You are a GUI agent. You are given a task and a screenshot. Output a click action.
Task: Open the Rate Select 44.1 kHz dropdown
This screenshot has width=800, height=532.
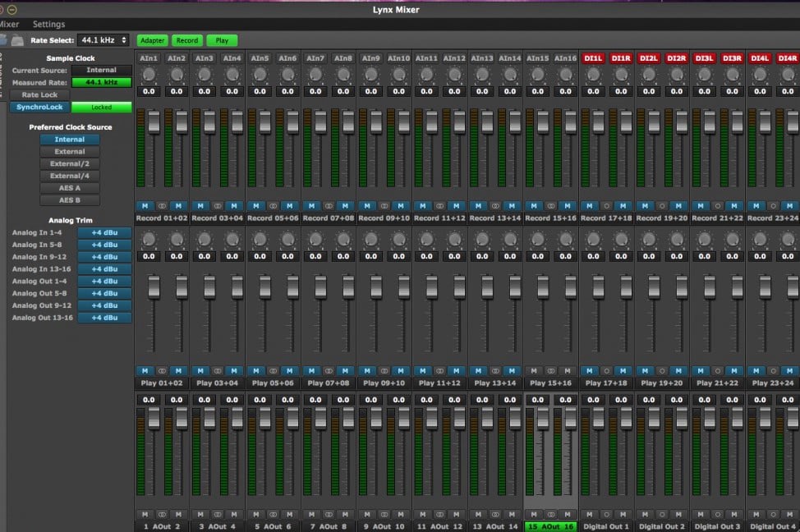pos(103,40)
